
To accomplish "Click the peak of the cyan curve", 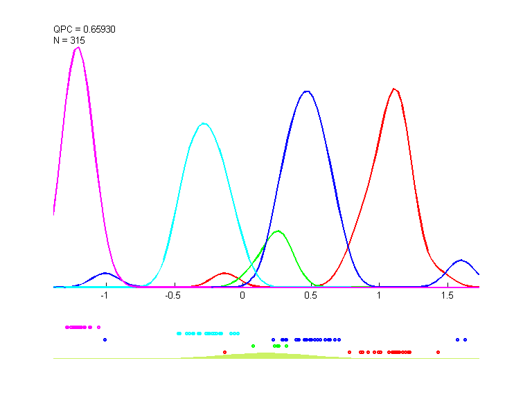I will click(203, 124).
